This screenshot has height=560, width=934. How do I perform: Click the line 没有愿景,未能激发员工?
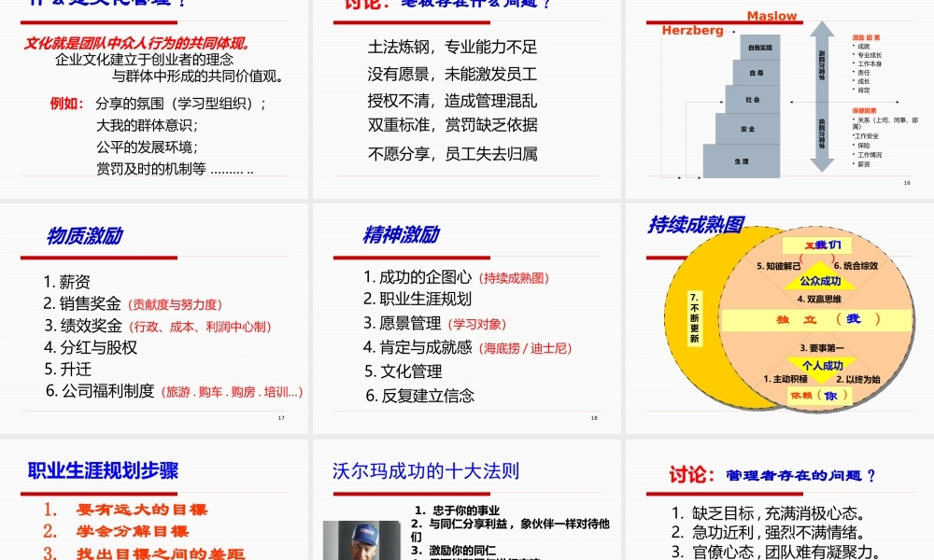click(x=452, y=75)
